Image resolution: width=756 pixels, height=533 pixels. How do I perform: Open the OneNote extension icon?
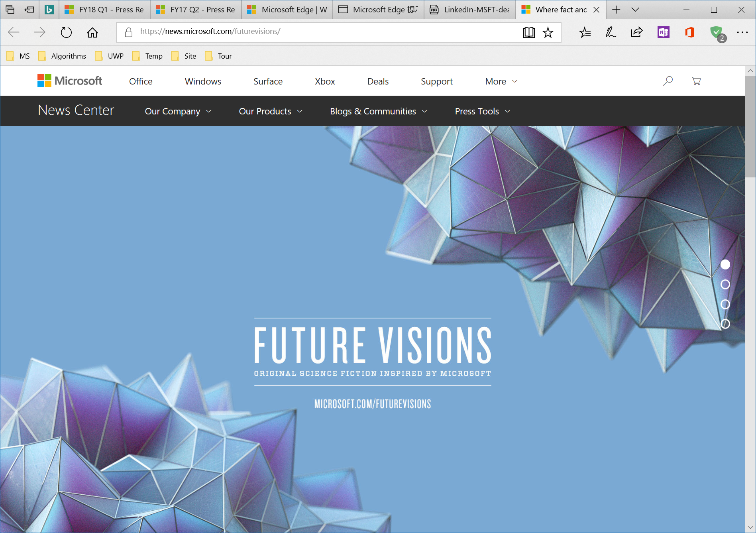[664, 32]
